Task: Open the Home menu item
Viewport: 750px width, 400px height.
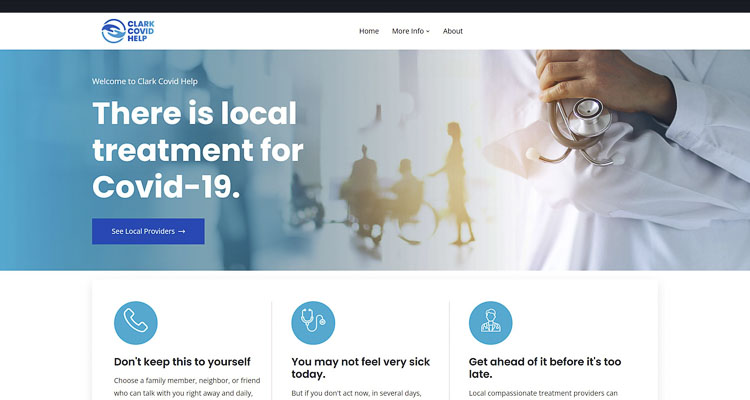Action: (369, 31)
